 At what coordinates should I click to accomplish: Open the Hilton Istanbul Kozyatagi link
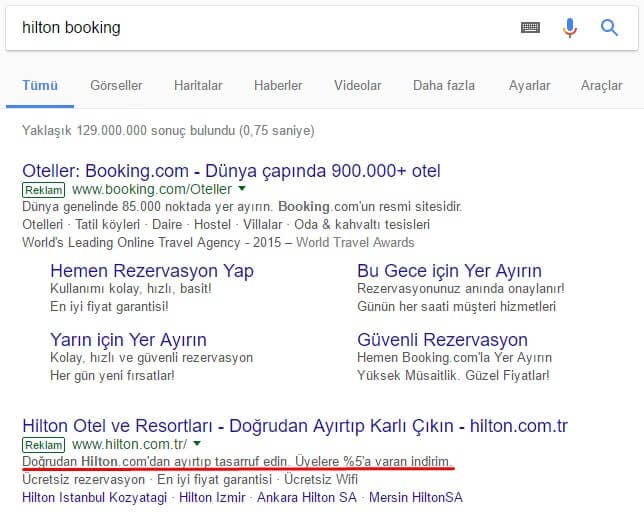pyautogui.click(x=94, y=498)
